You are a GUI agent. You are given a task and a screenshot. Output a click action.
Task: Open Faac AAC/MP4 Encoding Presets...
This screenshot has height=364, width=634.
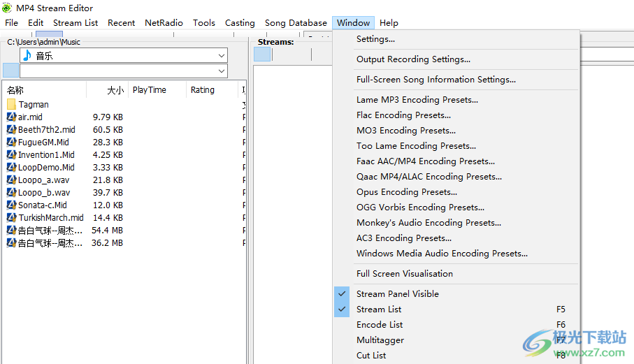(x=456, y=161)
